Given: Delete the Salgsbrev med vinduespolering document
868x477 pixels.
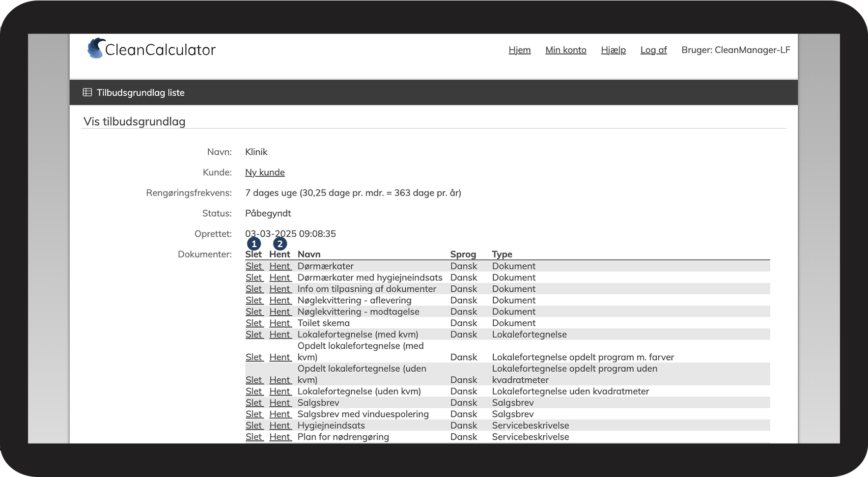Looking at the screenshot, I should click(254, 414).
